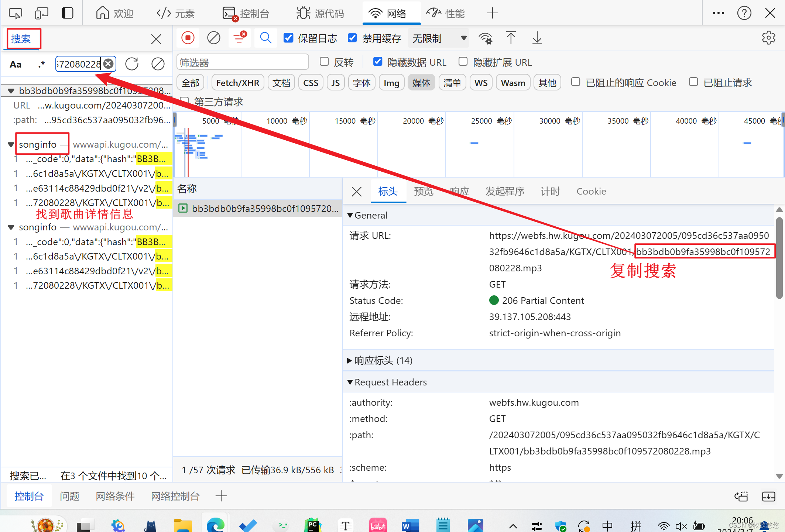Click the inspect element picker icon
Screen dimensions: 785x532
pos(16,13)
